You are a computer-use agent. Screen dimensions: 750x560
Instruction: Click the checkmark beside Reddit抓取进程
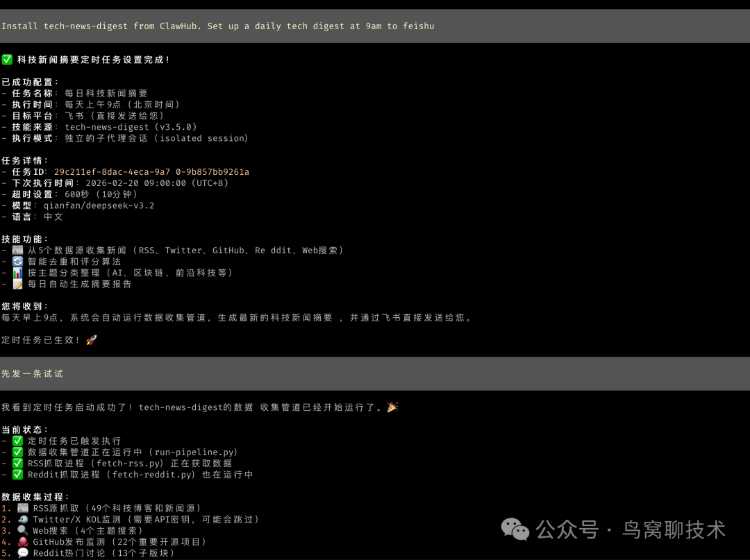click(17, 475)
